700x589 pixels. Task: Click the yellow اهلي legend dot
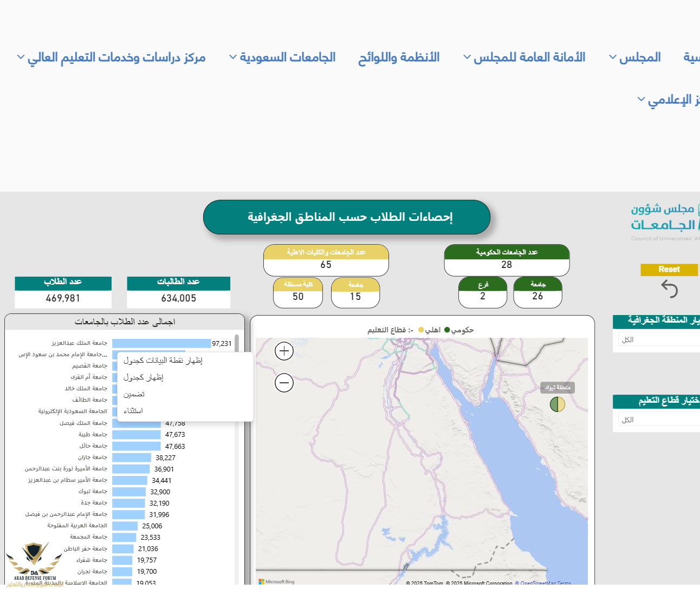[x=421, y=330]
